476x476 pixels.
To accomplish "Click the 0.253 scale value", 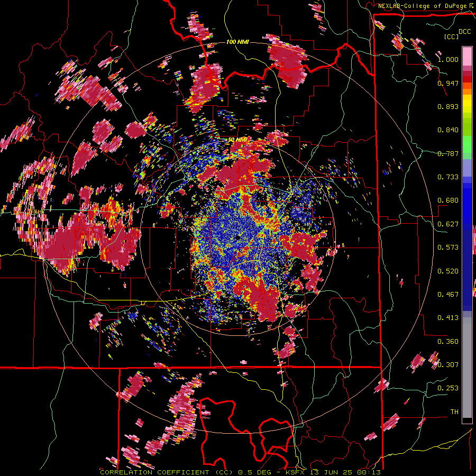I will click(448, 388).
